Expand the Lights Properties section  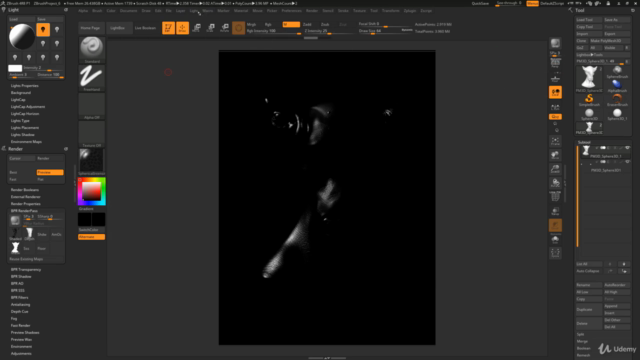[x=24, y=86]
